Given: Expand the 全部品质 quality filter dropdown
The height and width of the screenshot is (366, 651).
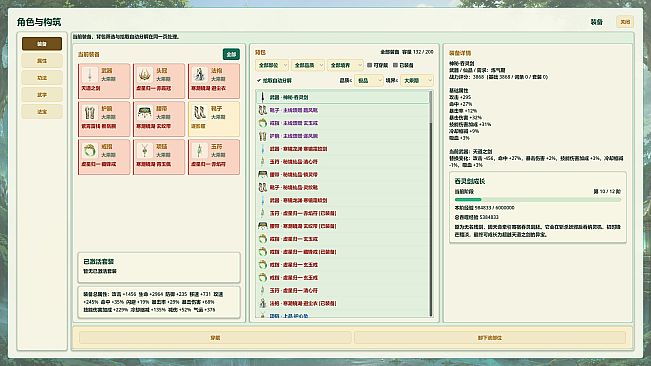Looking at the screenshot, I should click(308, 66).
